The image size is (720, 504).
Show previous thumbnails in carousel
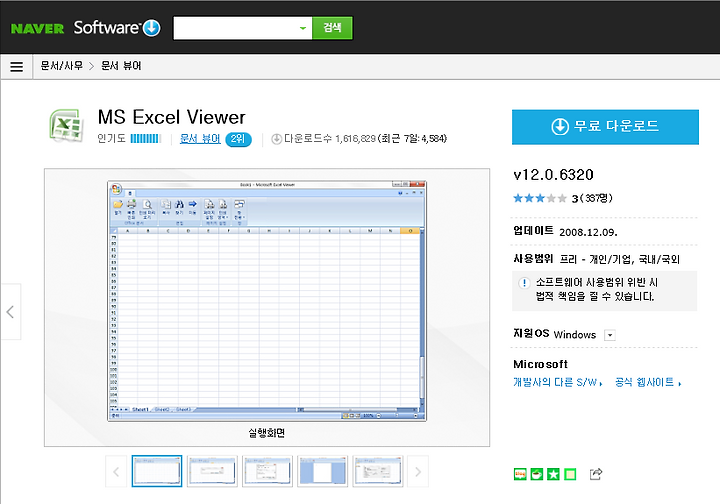click(116, 471)
